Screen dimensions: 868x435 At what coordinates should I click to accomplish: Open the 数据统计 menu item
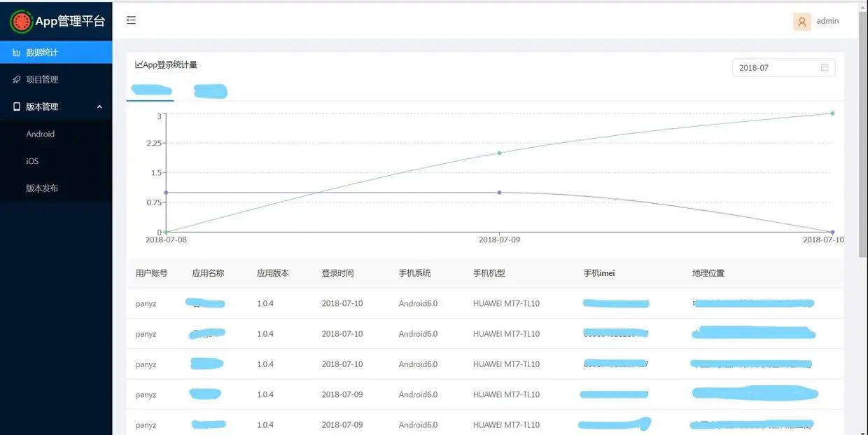[56, 53]
